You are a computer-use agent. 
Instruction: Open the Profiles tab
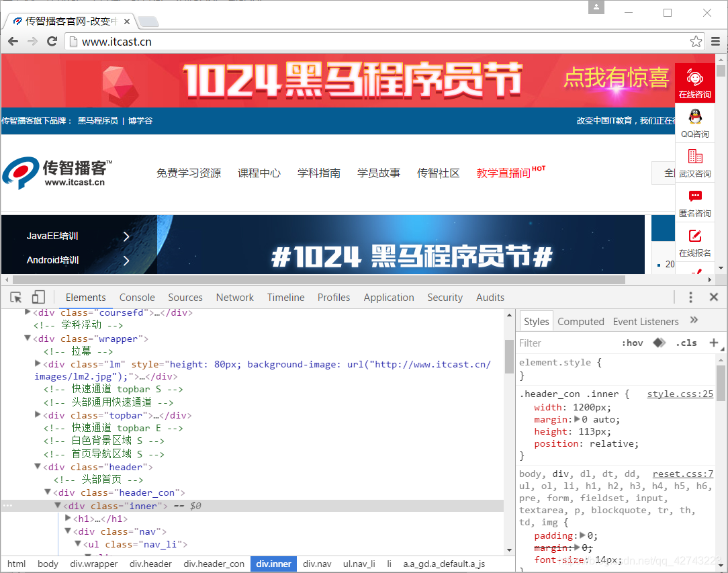pos(333,298)
